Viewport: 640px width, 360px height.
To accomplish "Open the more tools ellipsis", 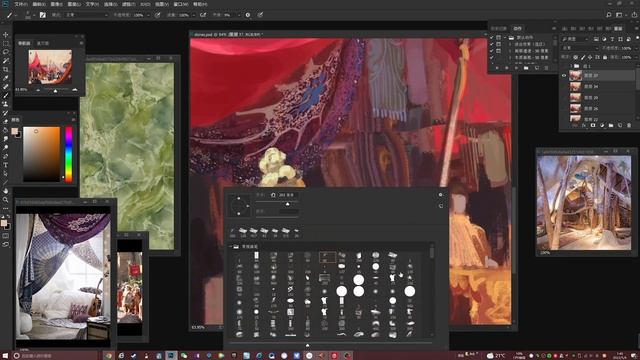I will pos(6,208).
